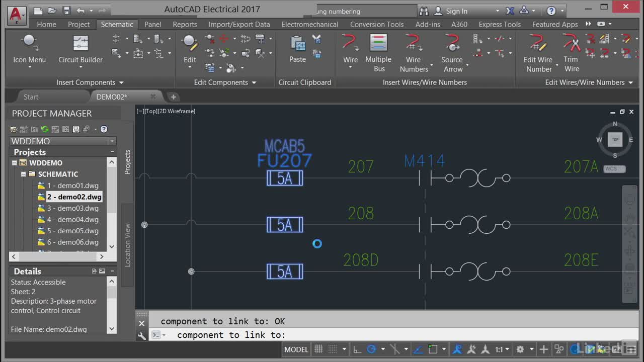
Task: Open the Panel ribbon tab
Action: (152, 24)
